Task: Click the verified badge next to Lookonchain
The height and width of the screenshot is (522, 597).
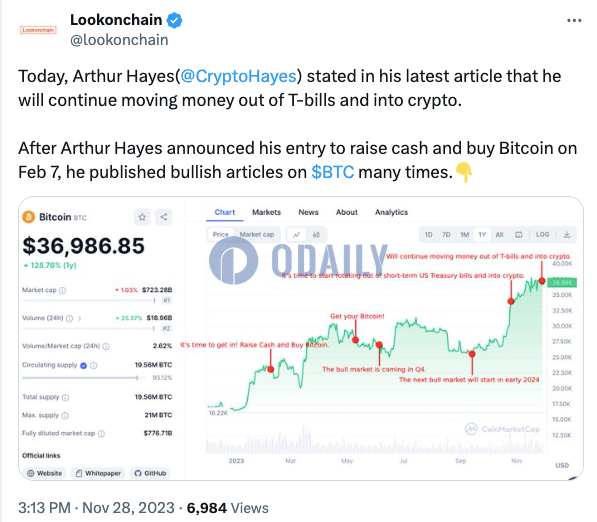Action: coord(174,20)
